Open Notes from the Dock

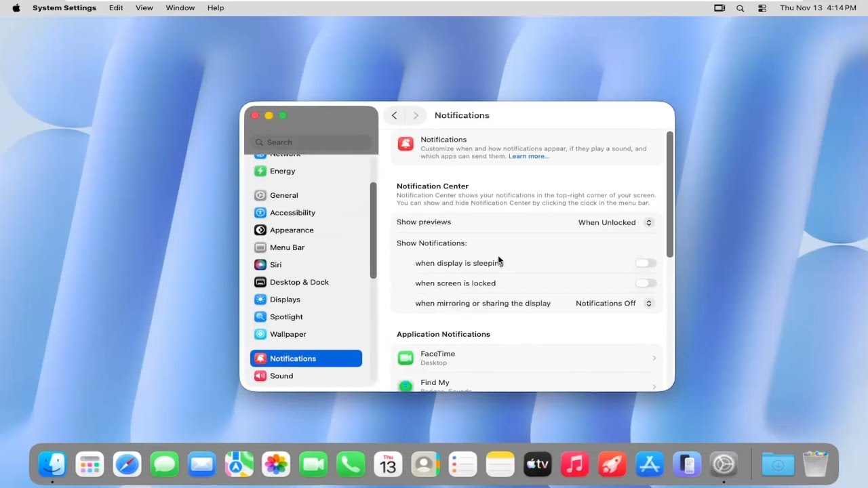coord(500,464)
